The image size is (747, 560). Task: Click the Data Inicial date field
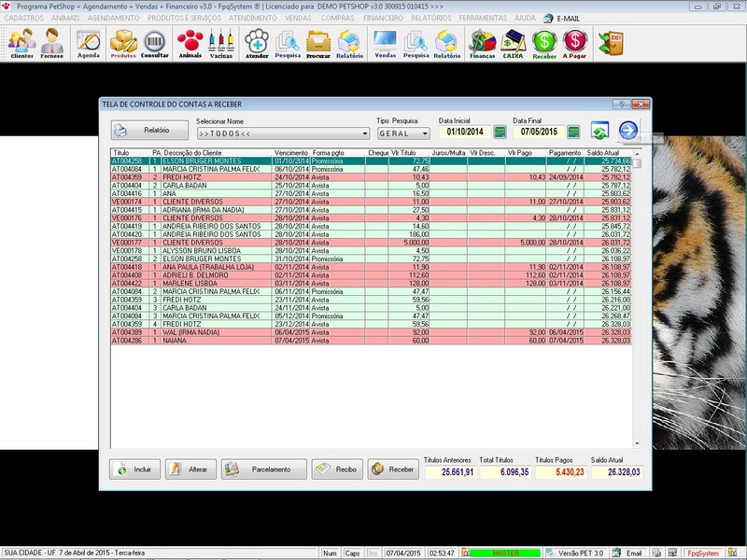coord(465,132)
